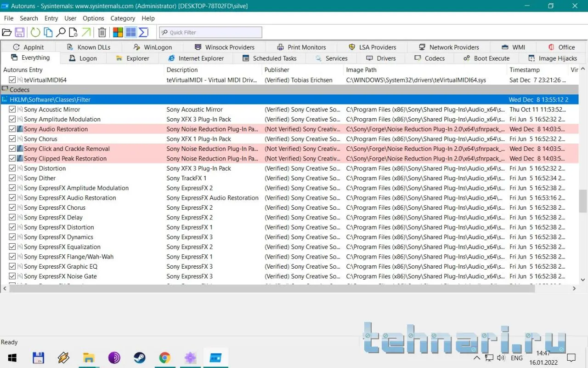Open the Entry menu
The width and height of the screenshot is (588, 368).
[x=51, y=18]
